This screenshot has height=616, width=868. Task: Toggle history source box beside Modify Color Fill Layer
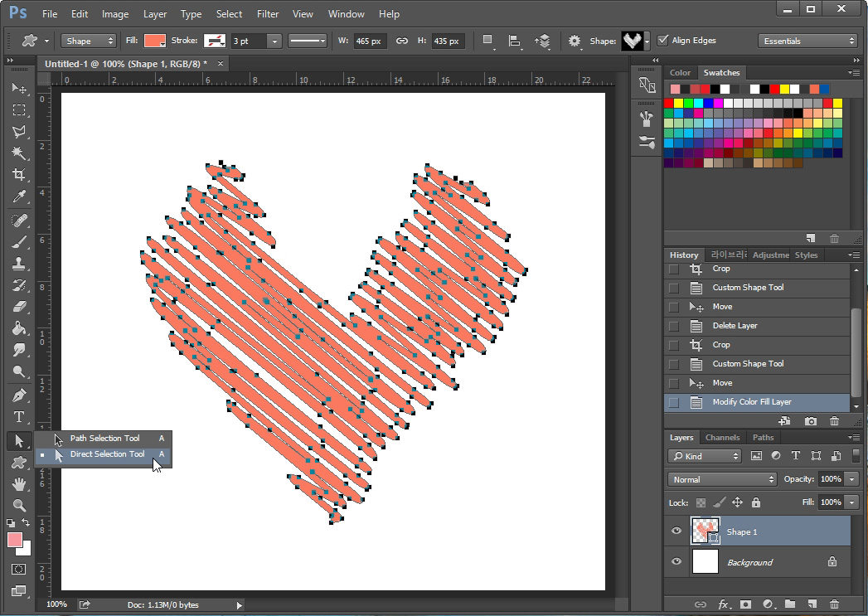tap(674, 402)
